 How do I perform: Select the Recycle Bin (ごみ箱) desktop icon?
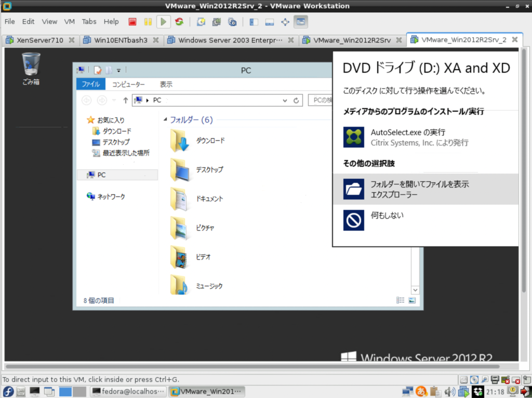pos(31,69)
